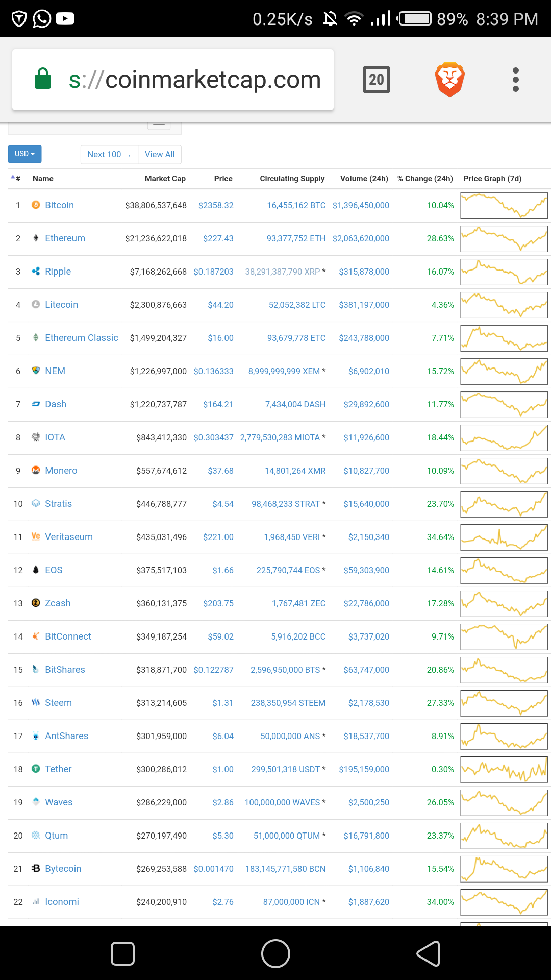Click the Next 100 button
Screen dimensions: 551x980
pos(109,154)
